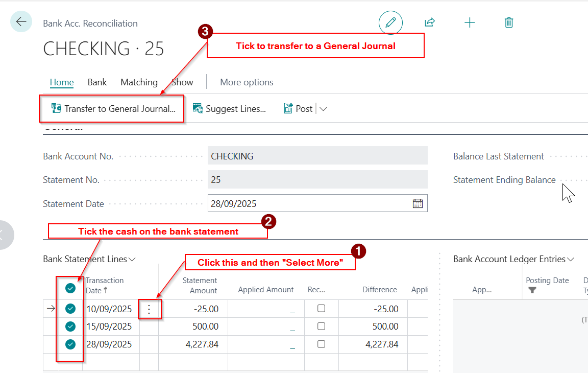Click the trash delete icon

(x=508, y=22)
